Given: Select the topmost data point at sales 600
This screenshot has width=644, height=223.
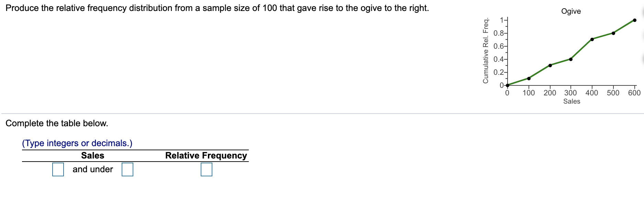Looking at the screenshot, I should click(634, 20).
